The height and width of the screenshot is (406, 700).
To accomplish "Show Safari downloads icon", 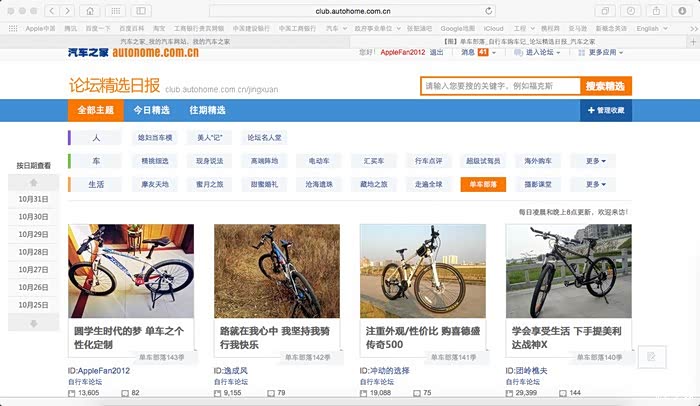I will click(682, 11).
